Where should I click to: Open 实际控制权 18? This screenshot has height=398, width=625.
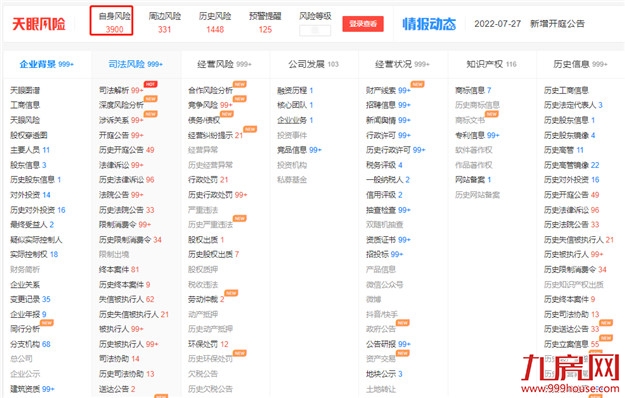pos(34,255)
